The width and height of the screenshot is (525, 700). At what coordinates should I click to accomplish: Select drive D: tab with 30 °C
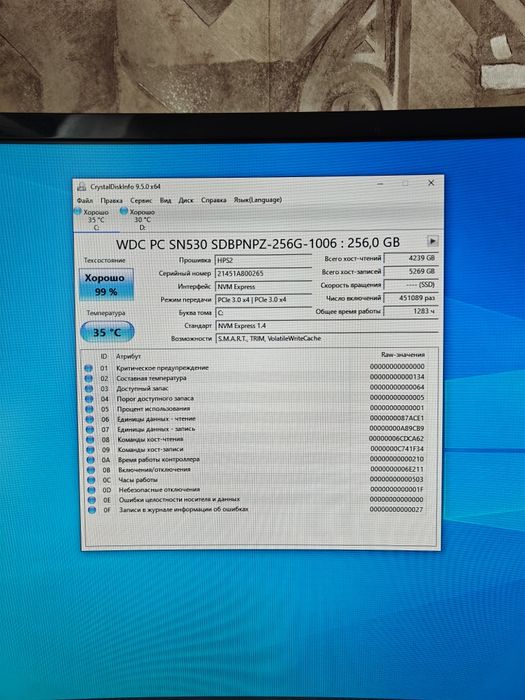(141, 220)
